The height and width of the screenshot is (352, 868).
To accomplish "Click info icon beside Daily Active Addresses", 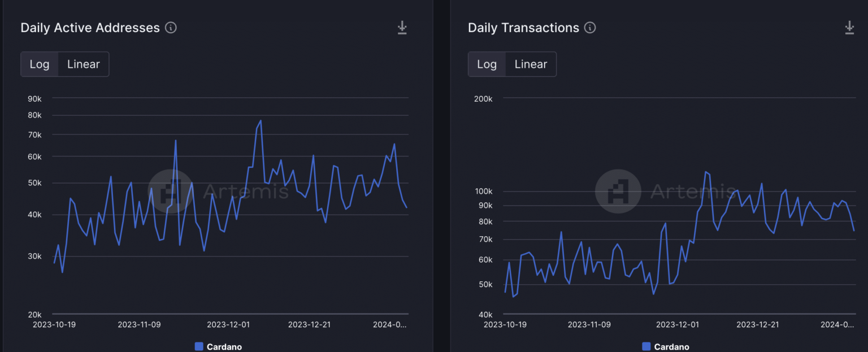I will [171, 28].
